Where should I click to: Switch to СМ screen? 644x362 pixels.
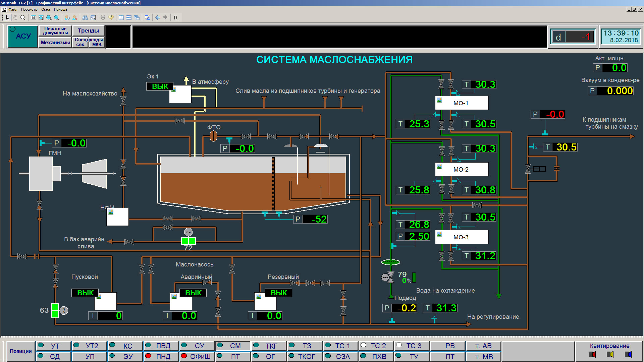233,346
